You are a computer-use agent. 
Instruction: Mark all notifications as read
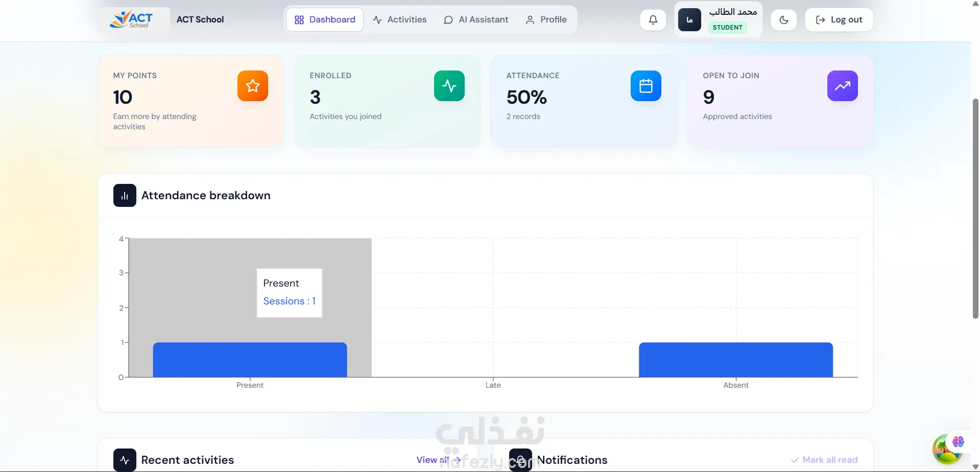coord(824,460)
